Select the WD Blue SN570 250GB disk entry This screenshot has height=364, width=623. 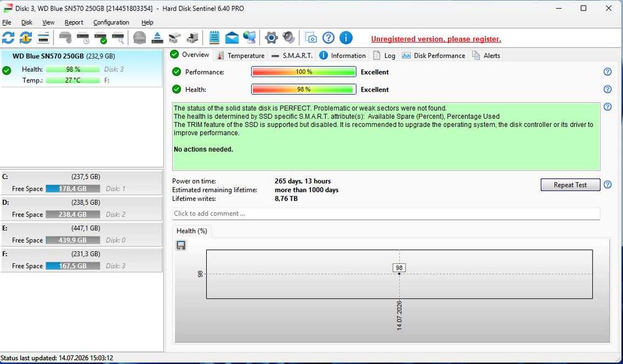pyautogui.click(x=82, y=68)
